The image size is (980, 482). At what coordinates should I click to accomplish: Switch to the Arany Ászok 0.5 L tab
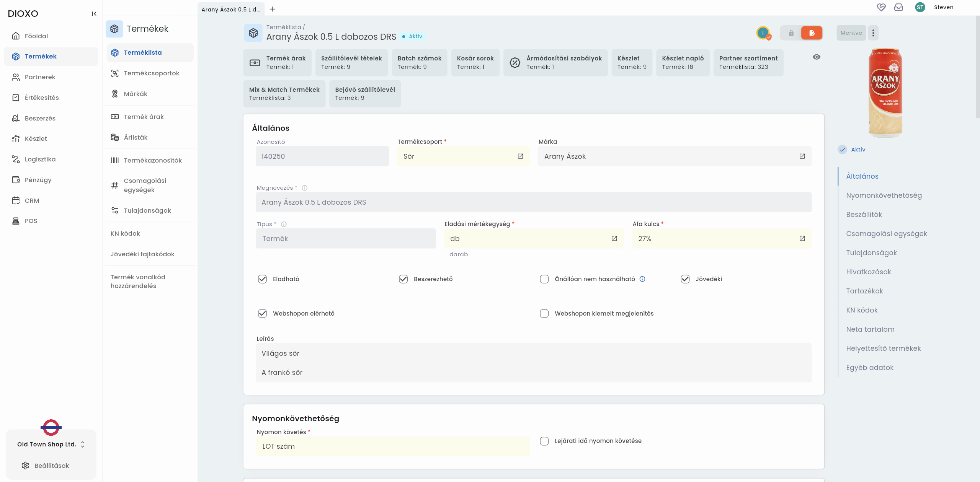(x=230, y=8)
